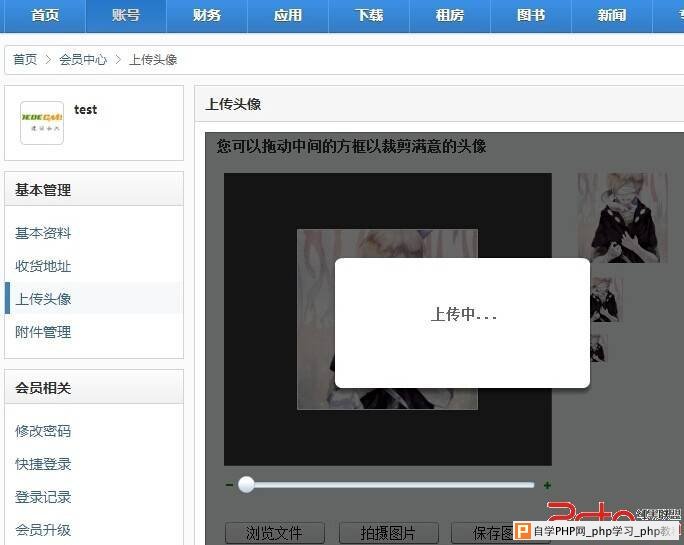Screen dimensions: 684x545
Task: Select 上传头像 in the sidebar menu
Action: point(43,299)
